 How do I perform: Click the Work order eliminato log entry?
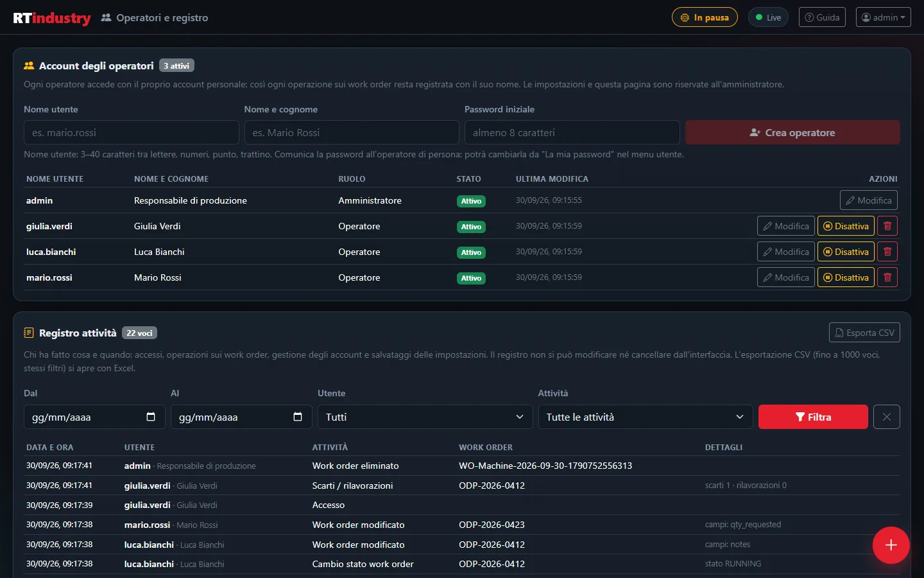click(x=355, y=466)
